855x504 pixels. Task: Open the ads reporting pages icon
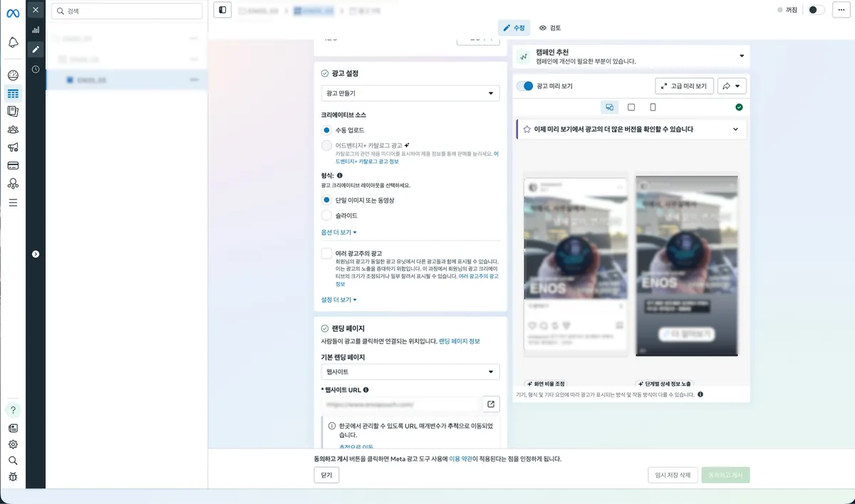pos(13,112)
